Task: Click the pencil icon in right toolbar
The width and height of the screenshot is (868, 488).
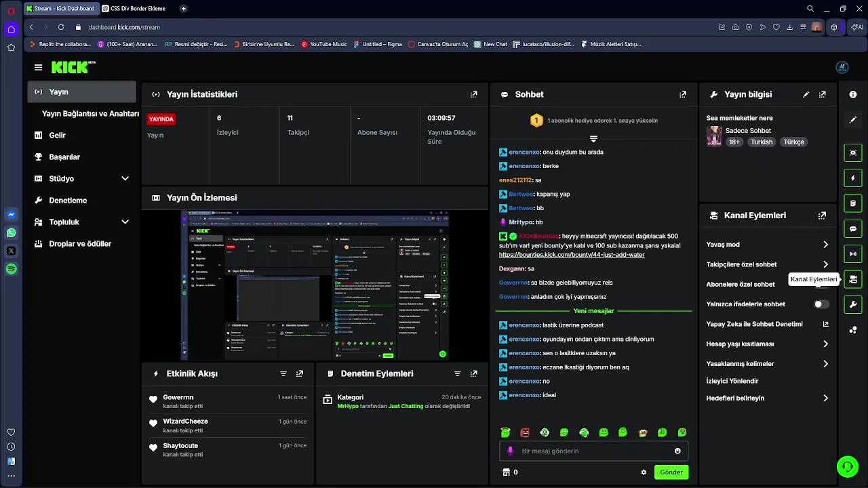Action: click(x=853, y=119)
